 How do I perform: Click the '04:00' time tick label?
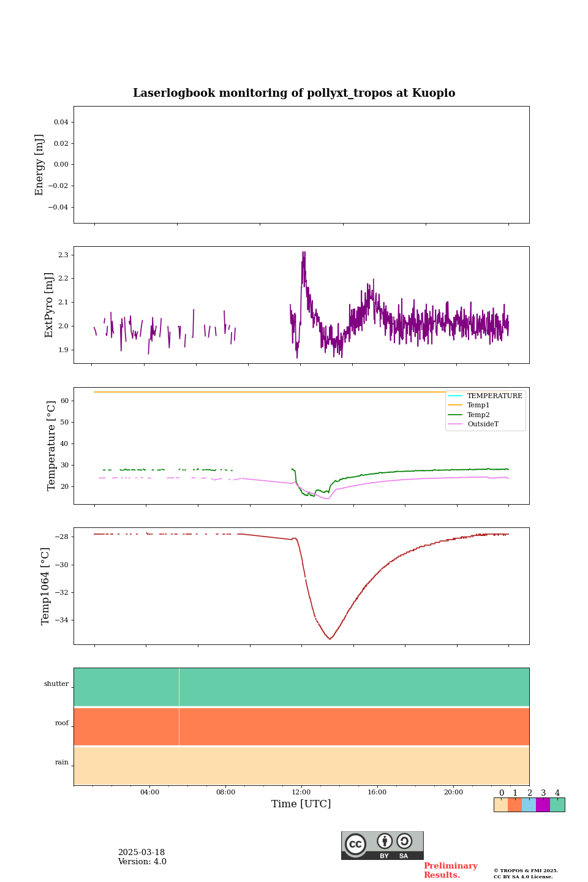coord(149,792)
